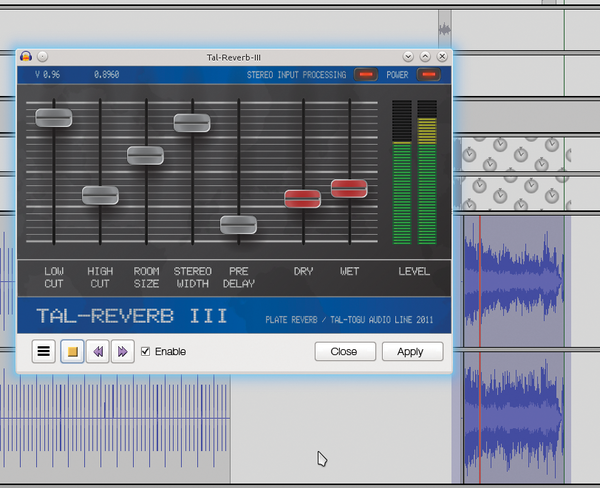Click the selected lower waveform clip
The width and height of the screenshot is (600, 488).
514,418
